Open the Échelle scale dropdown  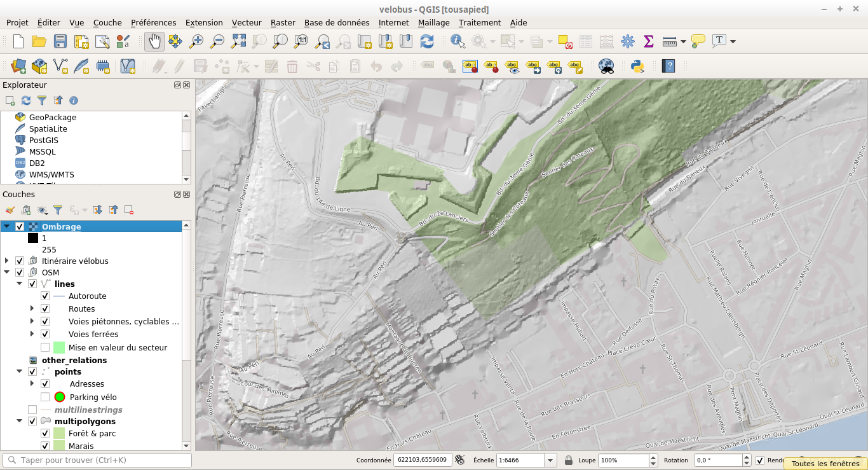550,460
